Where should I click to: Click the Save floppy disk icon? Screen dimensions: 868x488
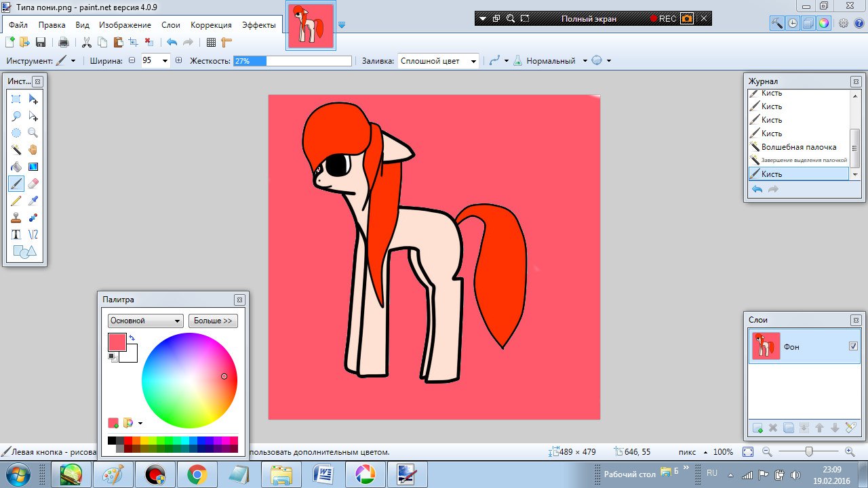point(41,42)
